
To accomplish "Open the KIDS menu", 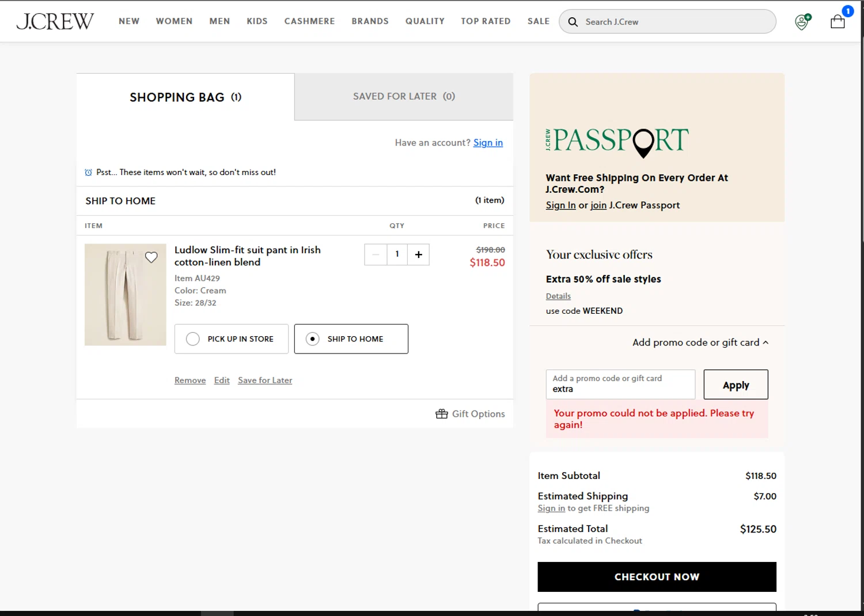I will tap(257, 21).
